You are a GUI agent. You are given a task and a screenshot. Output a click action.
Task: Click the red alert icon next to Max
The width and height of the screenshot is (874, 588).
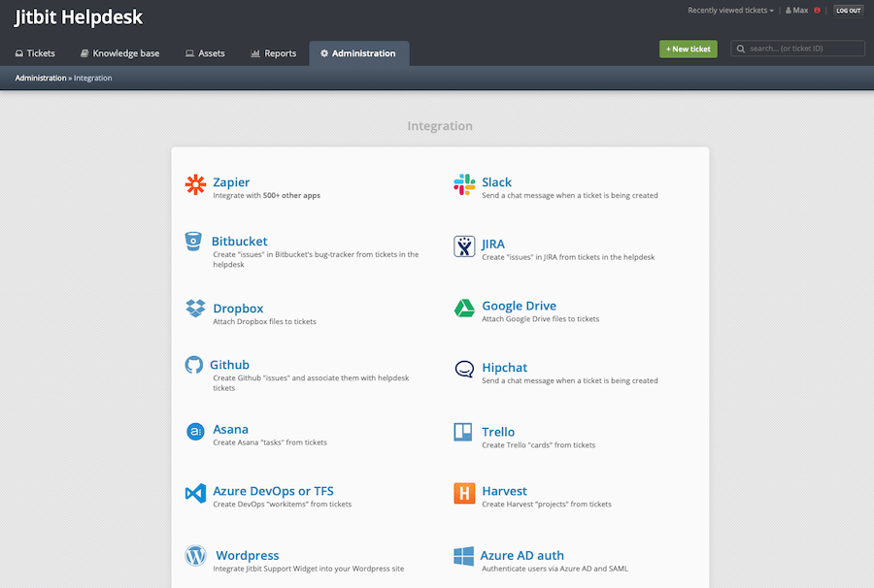[x=817, y=10]
